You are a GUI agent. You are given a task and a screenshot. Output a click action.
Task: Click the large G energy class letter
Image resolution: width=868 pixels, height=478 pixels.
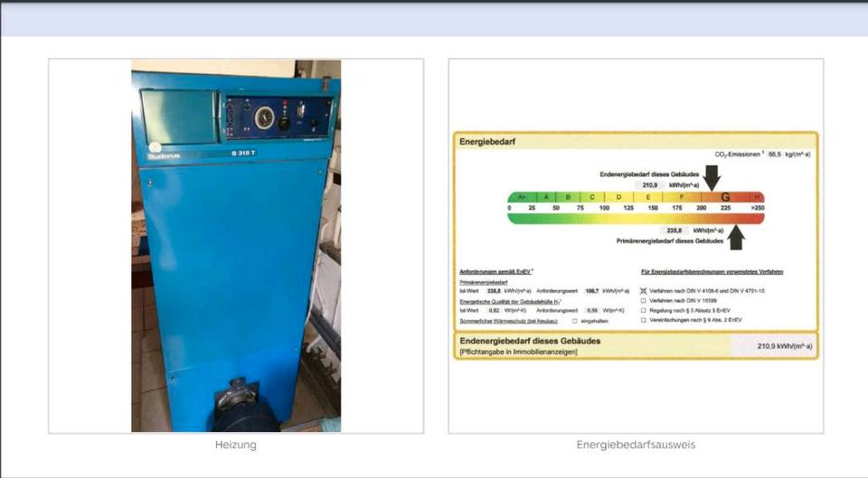725,197
